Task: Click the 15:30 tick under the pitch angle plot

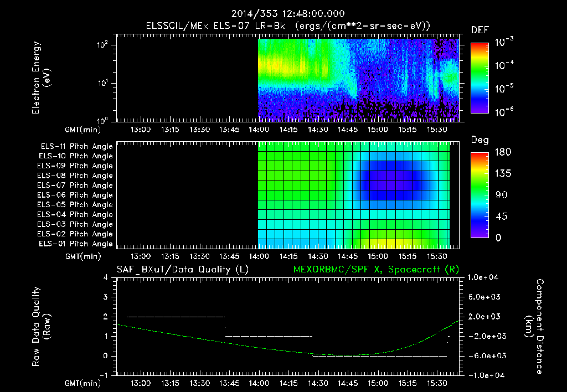Action: [437, 257]
